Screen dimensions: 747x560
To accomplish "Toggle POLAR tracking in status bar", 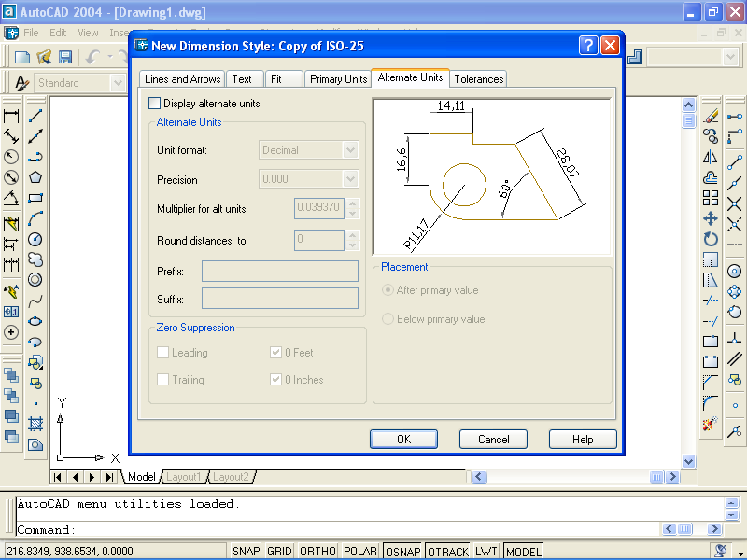I will (360, 552).
